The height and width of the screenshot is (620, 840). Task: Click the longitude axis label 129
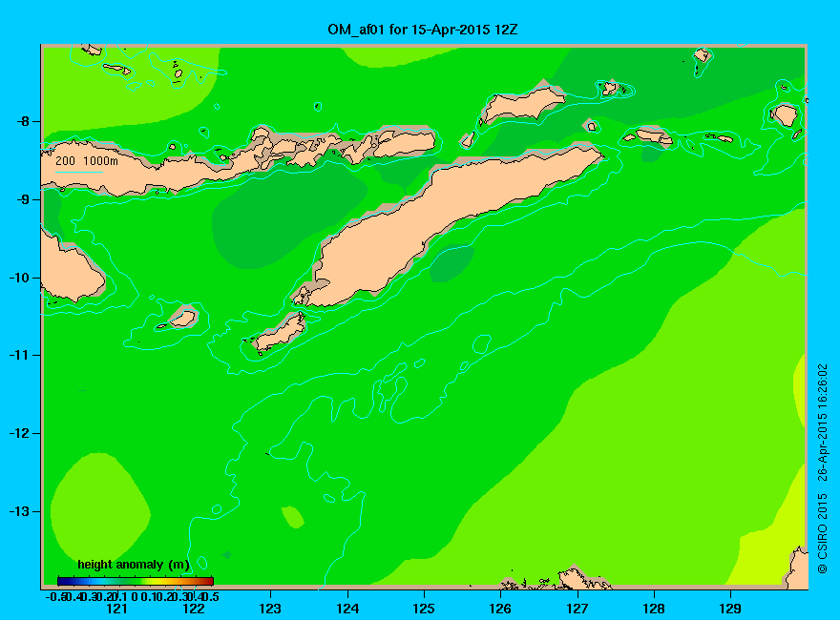point(730,609)
